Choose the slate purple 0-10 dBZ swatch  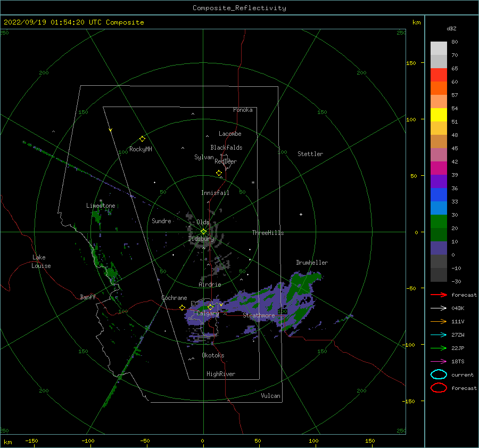pyautogui.click(x=439, y=248)
